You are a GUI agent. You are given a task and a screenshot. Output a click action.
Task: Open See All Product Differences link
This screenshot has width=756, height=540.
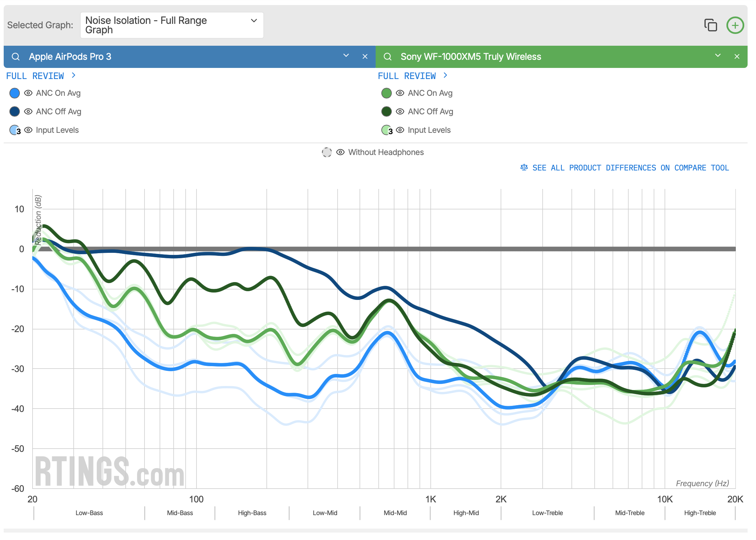[630, 168]
